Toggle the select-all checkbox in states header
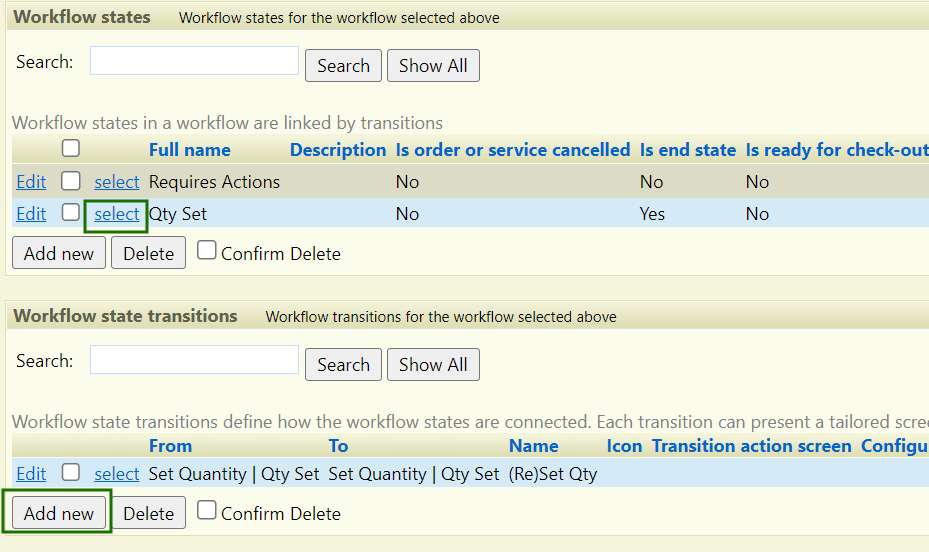The height and width of the screenshot is (552, 929). click(71, 148)
